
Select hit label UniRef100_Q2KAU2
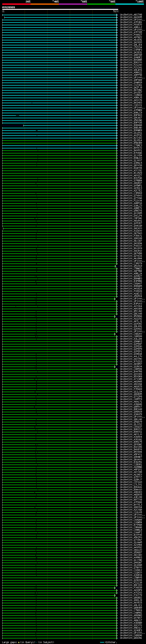pos(131,329)
